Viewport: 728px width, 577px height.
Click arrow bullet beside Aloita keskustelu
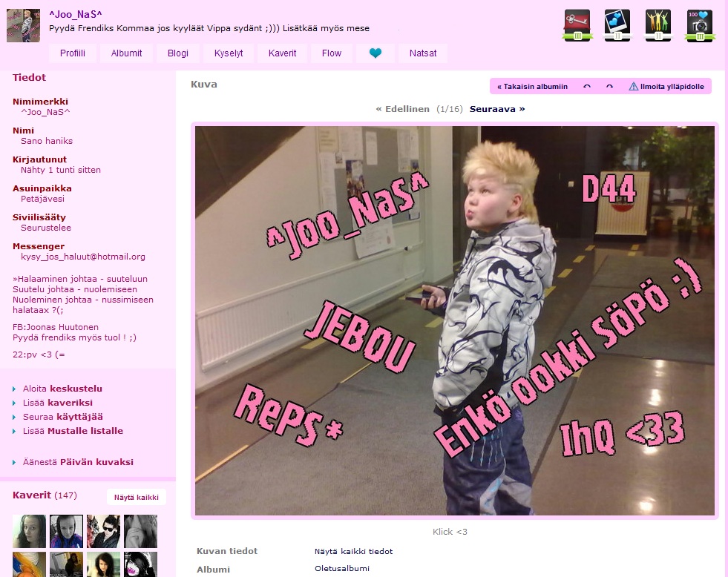(14, 389)
